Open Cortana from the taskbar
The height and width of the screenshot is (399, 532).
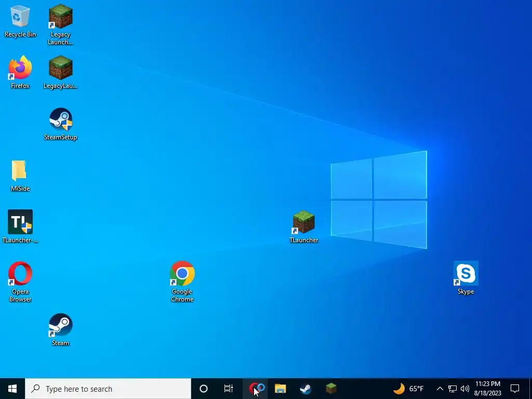coord(204,389)
